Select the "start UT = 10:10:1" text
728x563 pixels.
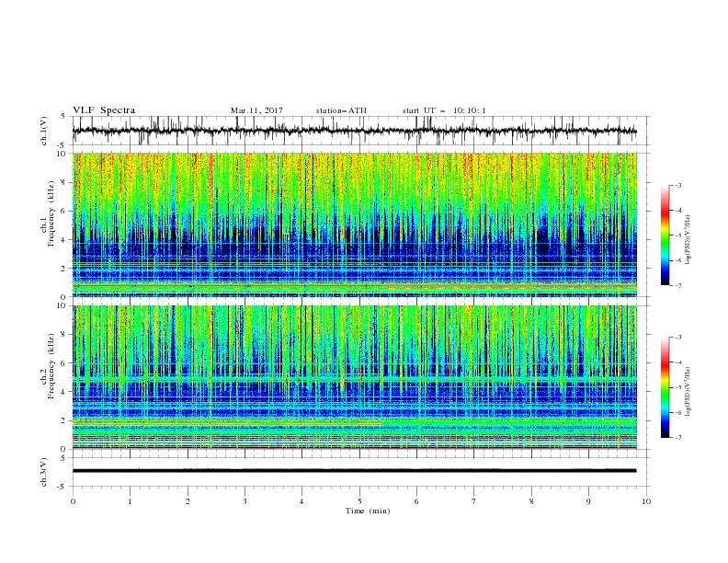click(x=444, y=110)
